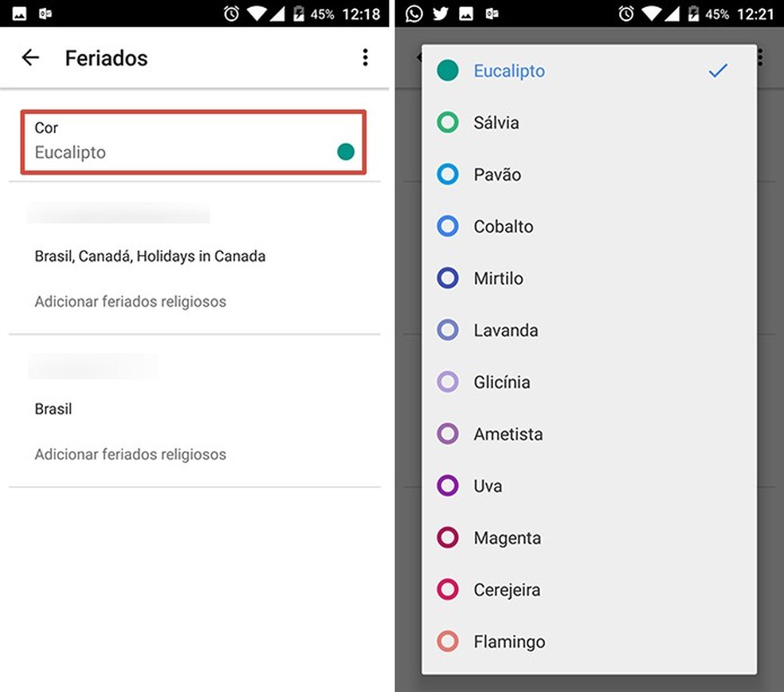Tap the back arrow in Feriados screen
This screenshot has width=784, height=692.
point(29,57)
